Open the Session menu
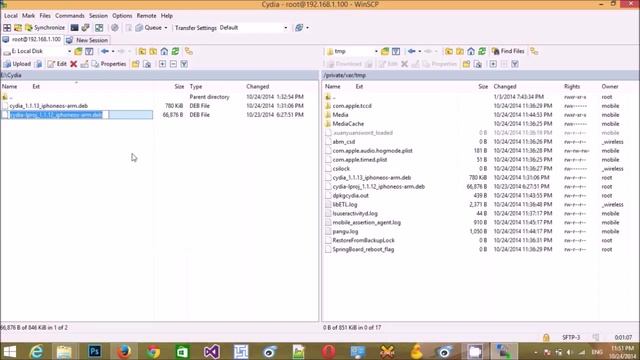640x360 pixels. click(x=98, y=16)
